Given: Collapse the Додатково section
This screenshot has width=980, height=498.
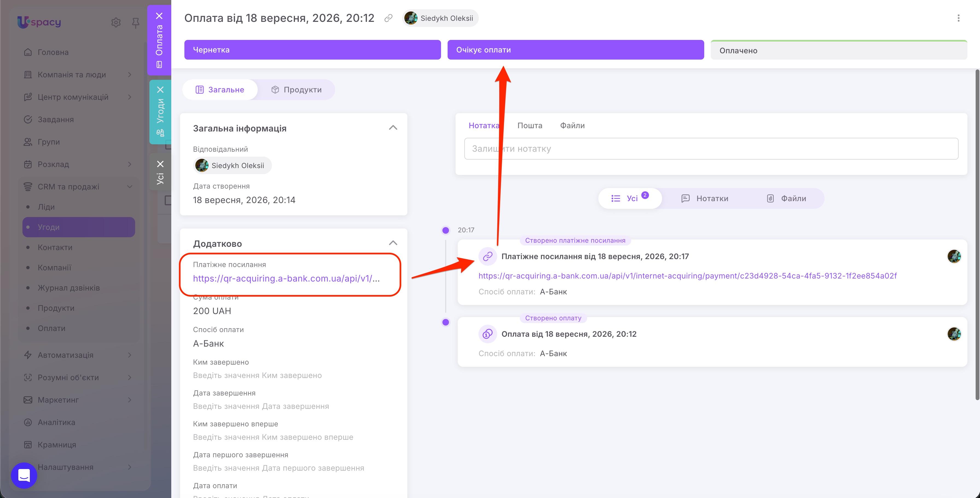Looking at the screenshot, I should tap(393, 243).
